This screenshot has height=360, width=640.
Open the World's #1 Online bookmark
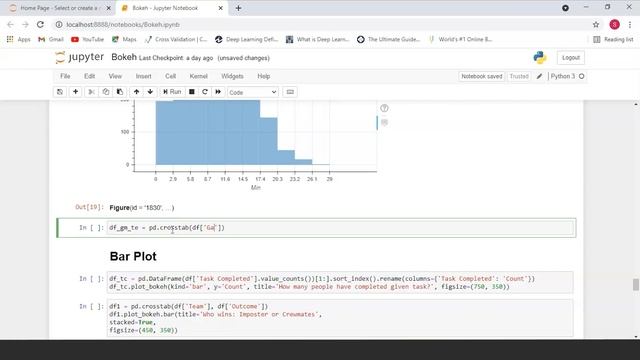coord(460,39)
